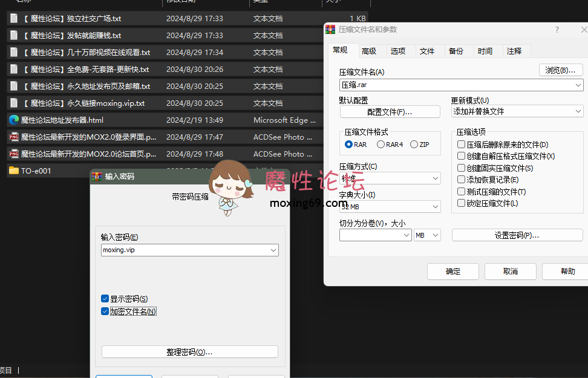
Task: Click the WinRAR icon in 压缩文件名和参数 title bar
Action: 330,29
